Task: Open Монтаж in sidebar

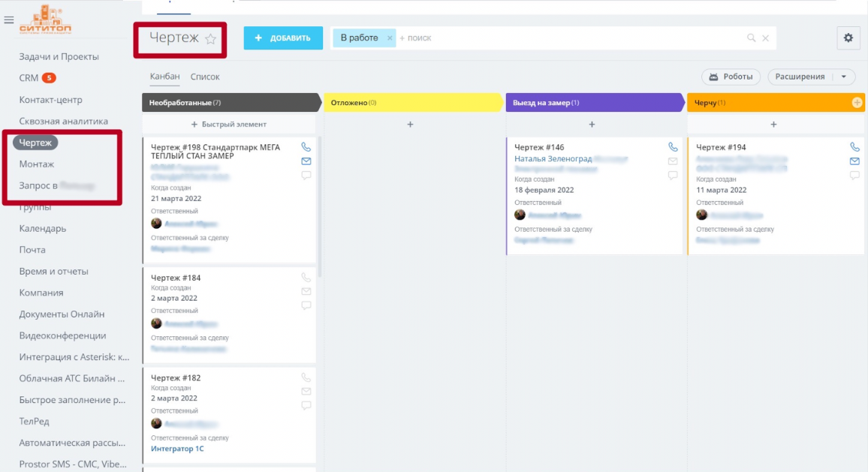Action: point(37,164)
